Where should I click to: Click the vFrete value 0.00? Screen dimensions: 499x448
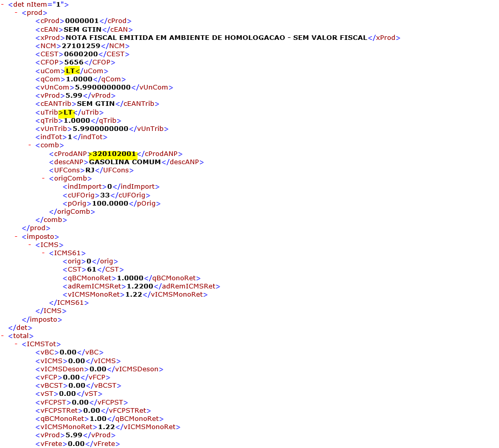(x=76, y=444)
